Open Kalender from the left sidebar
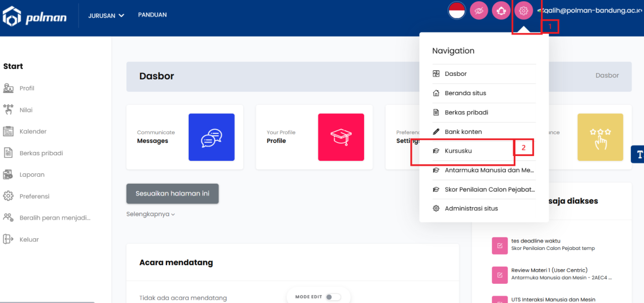The image size is (644, 303). (33, 132)
